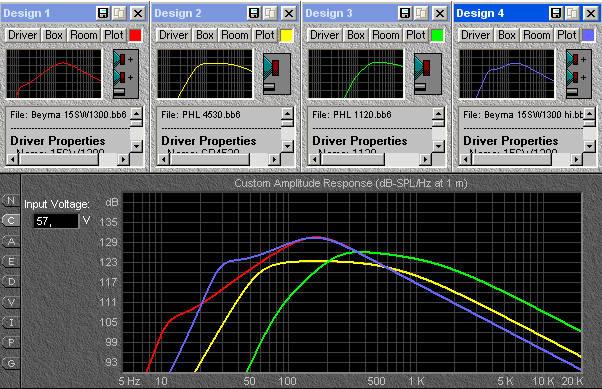Select the V graph button

tap(11, 302)
